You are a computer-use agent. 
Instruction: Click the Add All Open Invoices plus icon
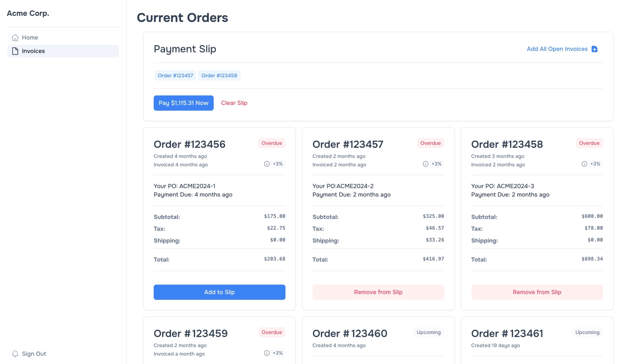click(595, 49)
